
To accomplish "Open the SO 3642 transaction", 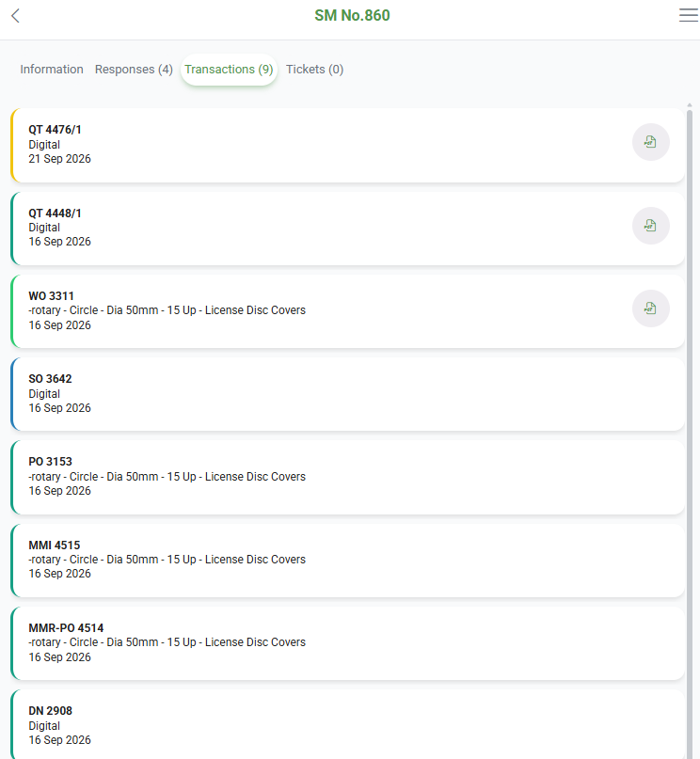I will tap(347, 394).
